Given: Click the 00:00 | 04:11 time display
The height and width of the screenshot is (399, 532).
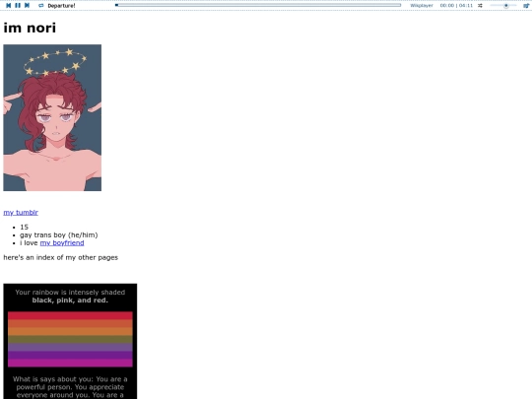Looking at the screenshot, I should click(456, 6).
